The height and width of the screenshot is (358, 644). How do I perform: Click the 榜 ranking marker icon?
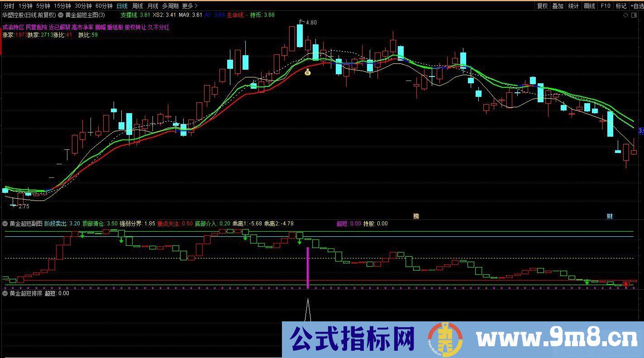point(416,216)
